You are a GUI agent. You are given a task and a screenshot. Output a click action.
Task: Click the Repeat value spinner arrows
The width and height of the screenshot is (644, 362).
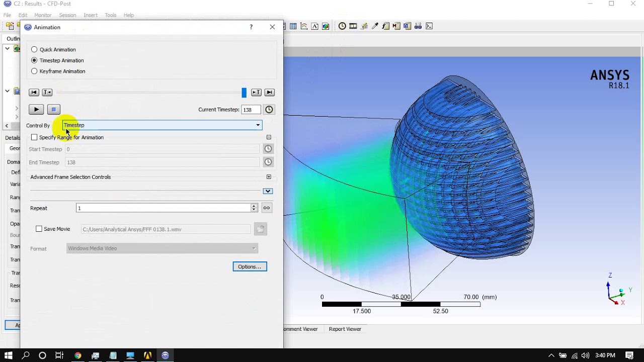pos(254,208)
